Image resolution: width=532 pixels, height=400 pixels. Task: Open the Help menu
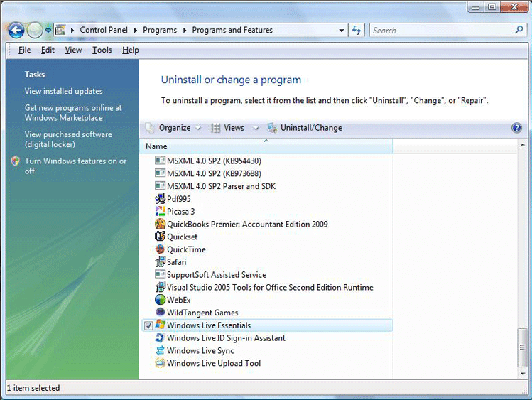point(130,50)
